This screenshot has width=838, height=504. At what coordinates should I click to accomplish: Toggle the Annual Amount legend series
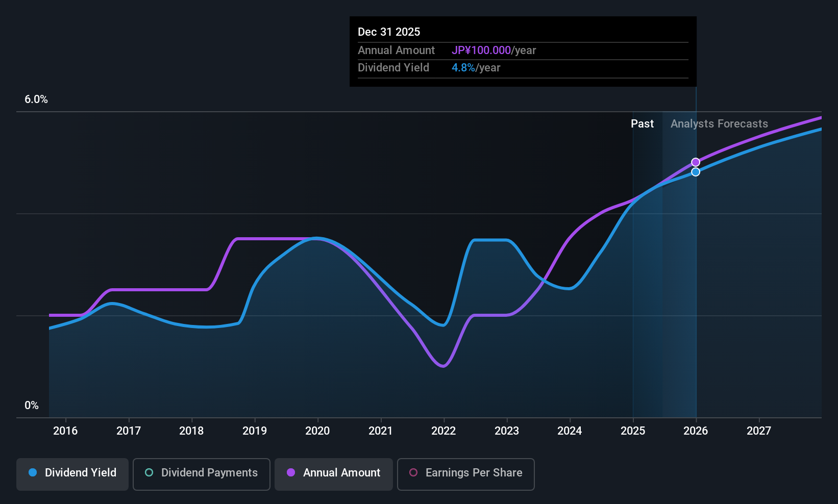coord(334,474)
